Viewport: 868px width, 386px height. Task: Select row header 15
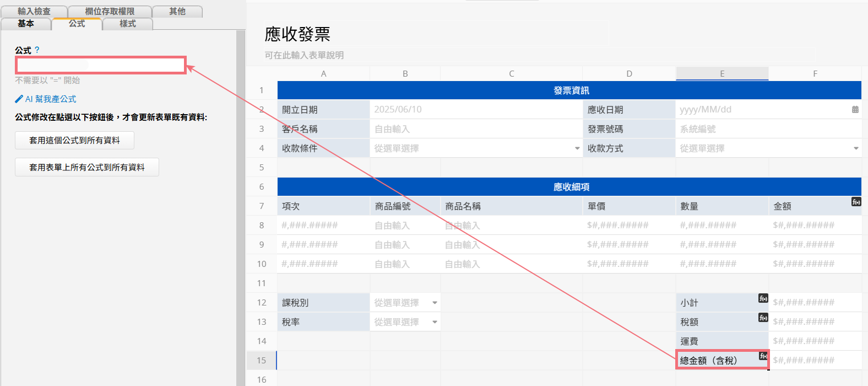point(262,361)
